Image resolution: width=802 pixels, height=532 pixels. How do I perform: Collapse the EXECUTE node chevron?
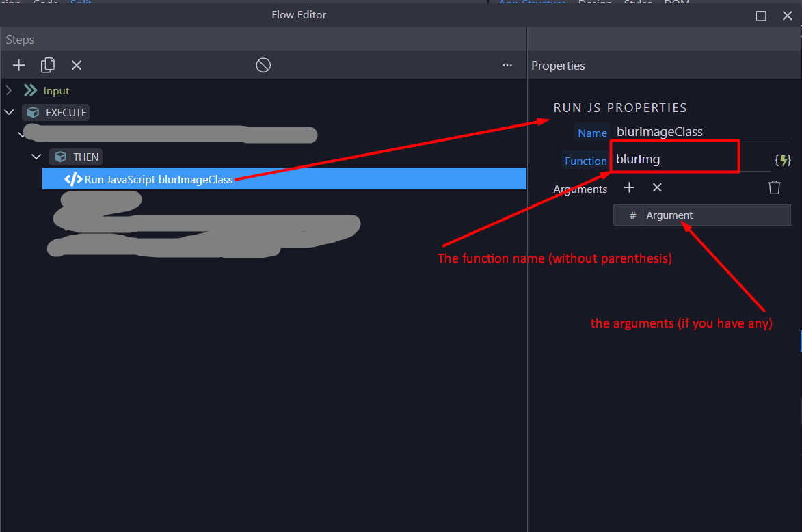pos(9,112)
